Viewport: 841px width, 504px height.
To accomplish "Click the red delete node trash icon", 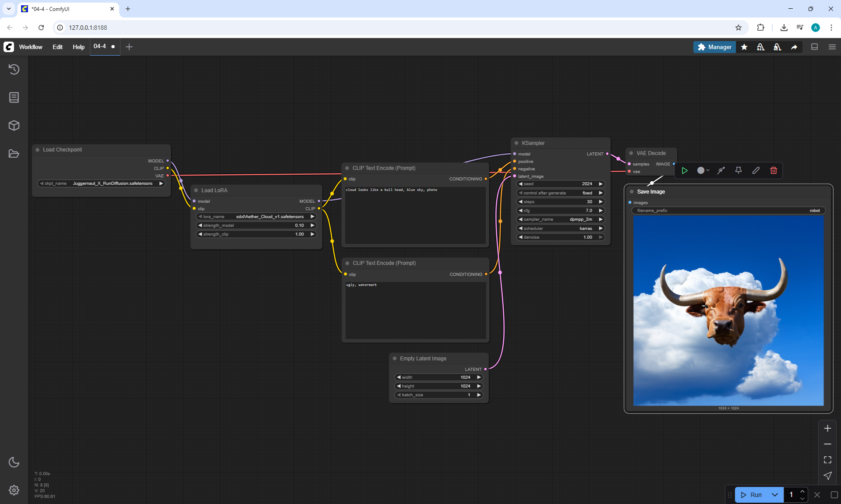I will [774, 170].
